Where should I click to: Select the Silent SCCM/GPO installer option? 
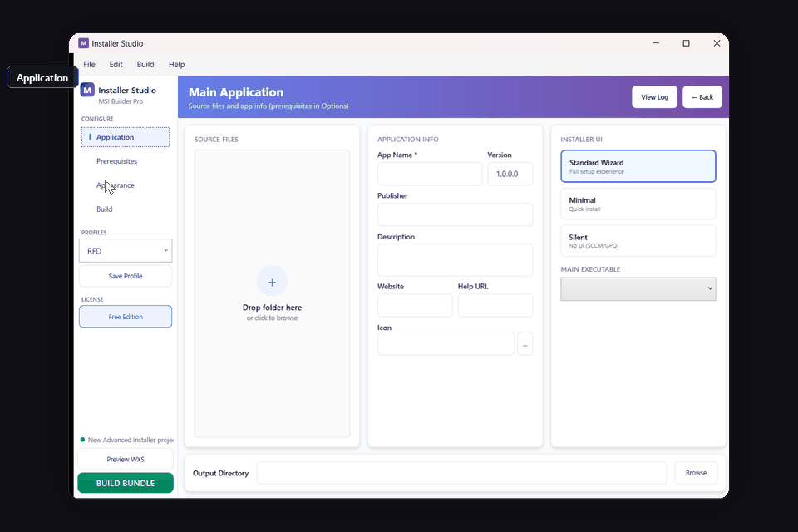click(x=638, y=240)
